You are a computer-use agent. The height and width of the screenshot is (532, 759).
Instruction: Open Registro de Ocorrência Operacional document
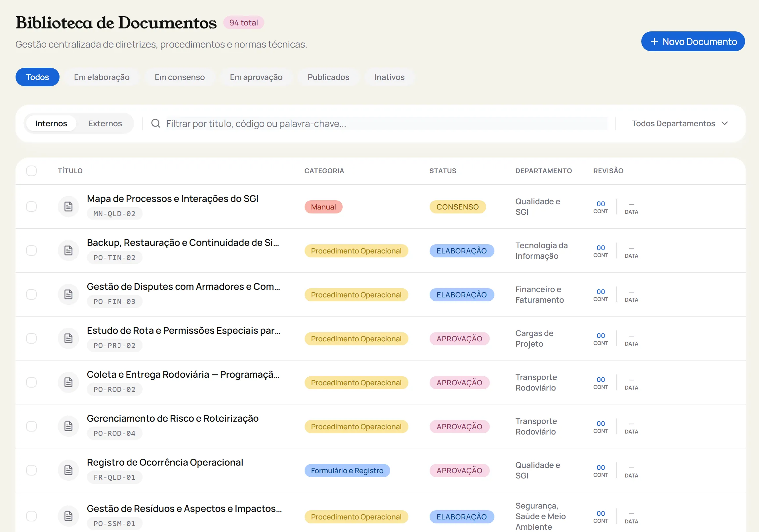click(x=165, y=462)
